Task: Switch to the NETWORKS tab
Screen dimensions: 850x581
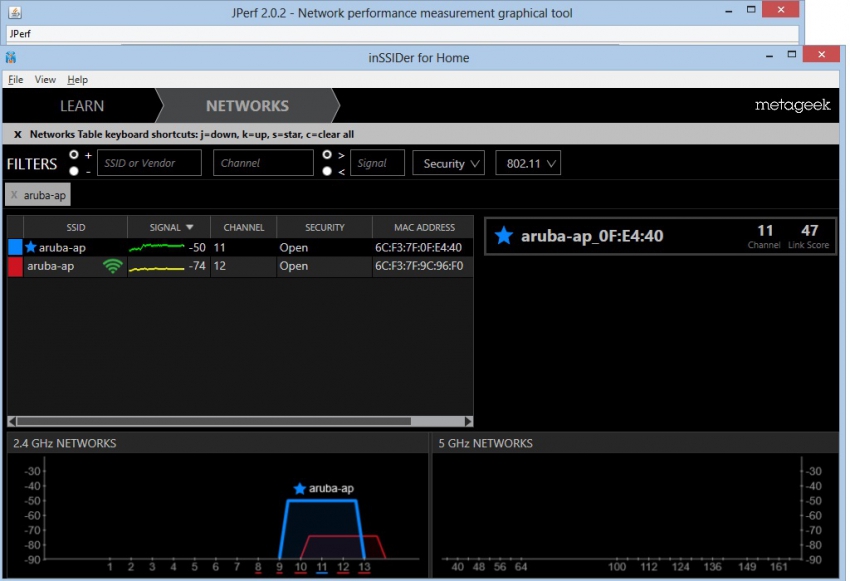Action: pyautogui.click(x=247, y=106)
